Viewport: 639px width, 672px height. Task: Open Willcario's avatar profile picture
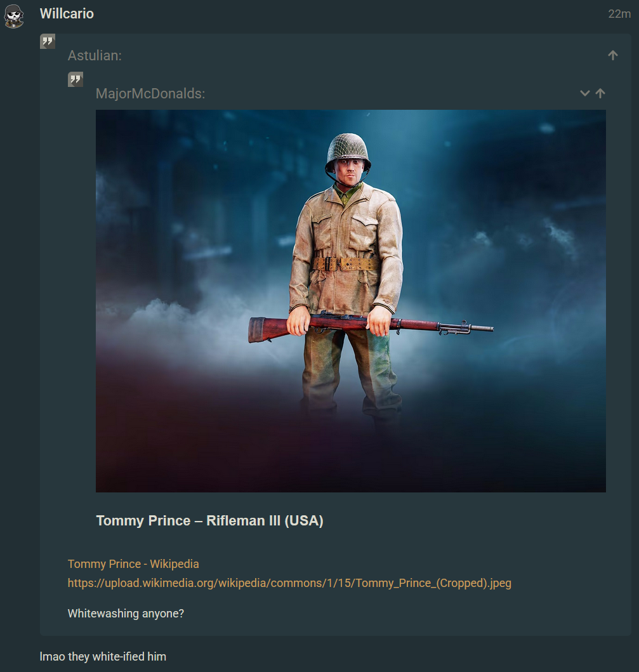coord(14,16)
